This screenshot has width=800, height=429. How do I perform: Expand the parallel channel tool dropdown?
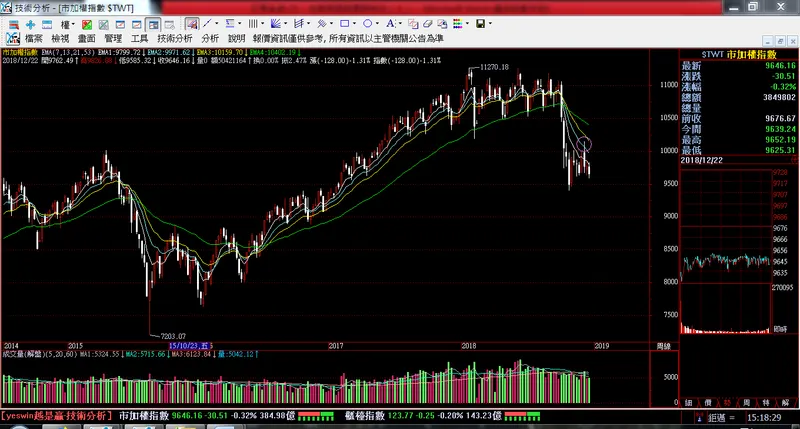tap(331, 23)
